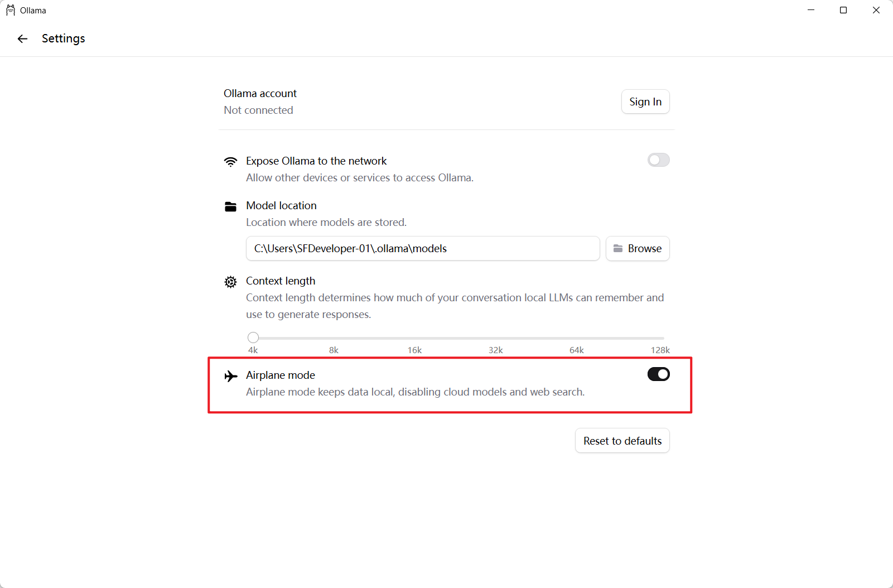
Task: Click Reset to defaults
Action: point(622,441)
